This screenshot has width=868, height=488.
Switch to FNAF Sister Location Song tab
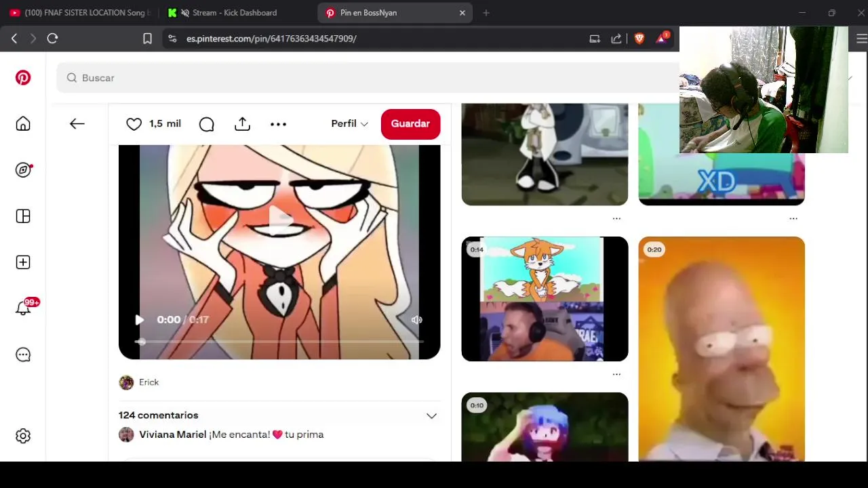80,13
